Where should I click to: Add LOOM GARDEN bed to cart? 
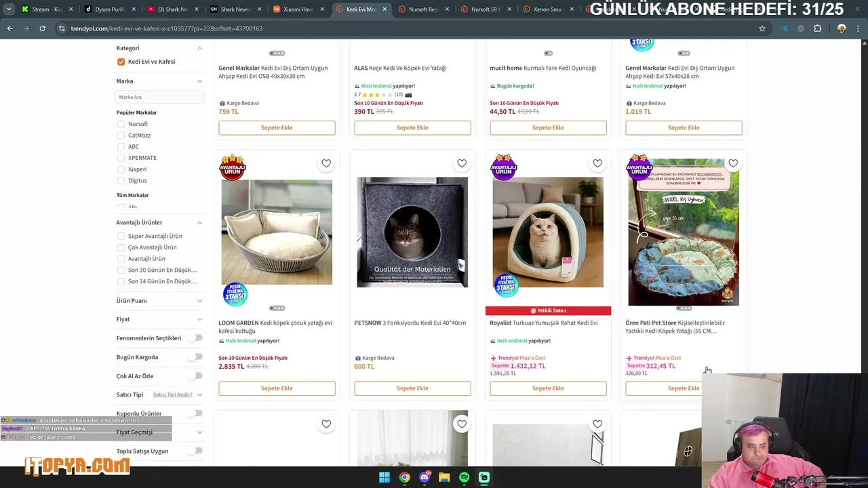(x=277, y=388)
